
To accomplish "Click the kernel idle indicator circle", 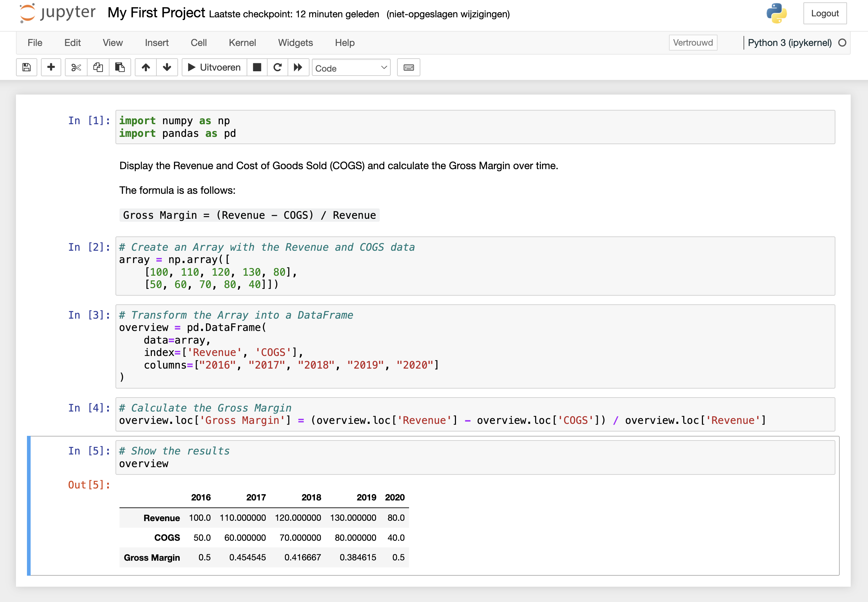I will click(x=842, y=43).
